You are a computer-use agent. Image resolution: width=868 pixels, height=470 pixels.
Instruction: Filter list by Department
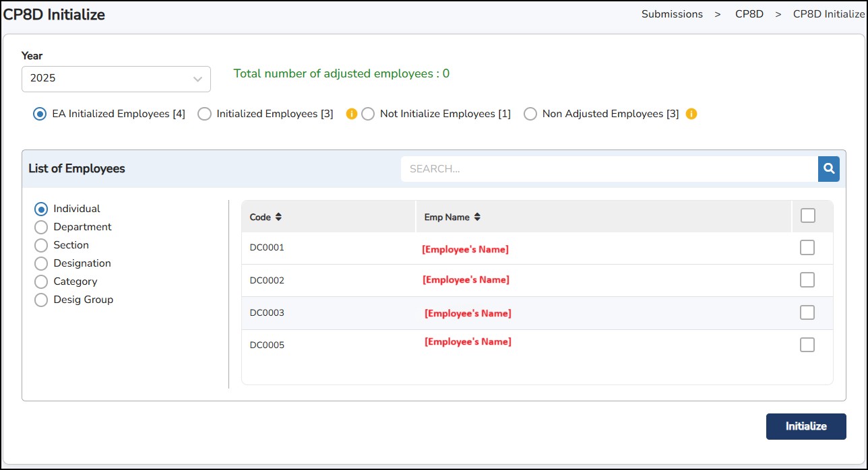click(41, 228)
